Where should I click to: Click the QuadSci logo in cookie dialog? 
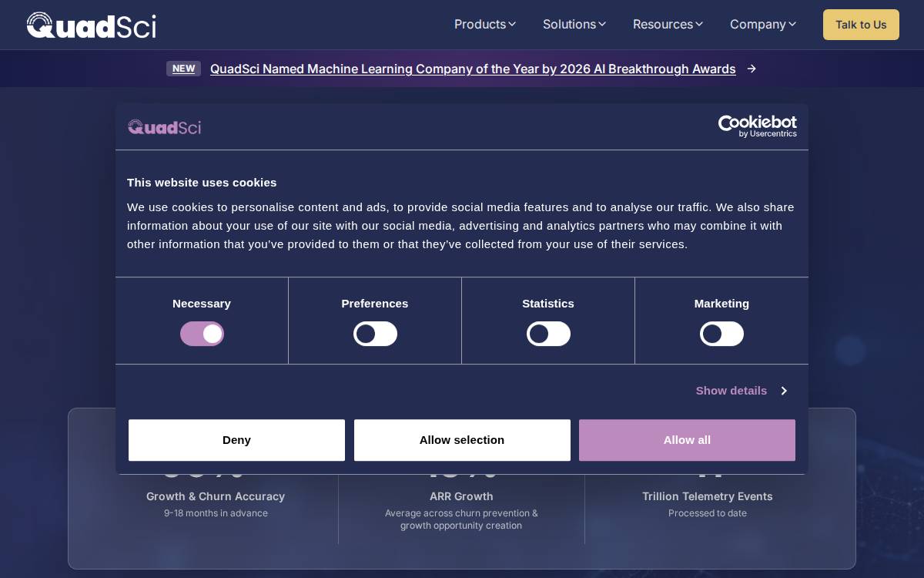[164, 127]
